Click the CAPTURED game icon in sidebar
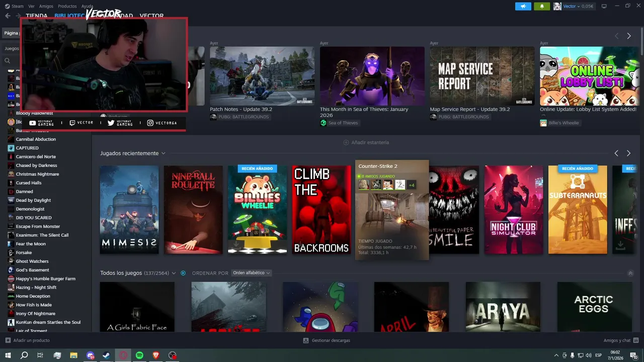The image size is (644, 362). point(11,148)
